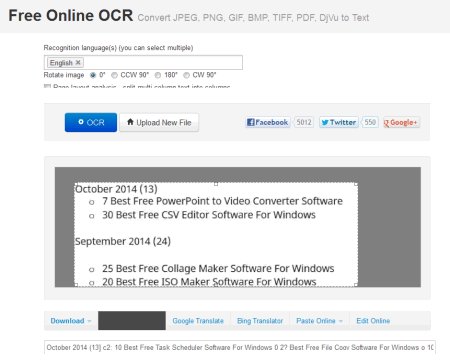Select CW 90° rotate image option

tap(187, 75)
